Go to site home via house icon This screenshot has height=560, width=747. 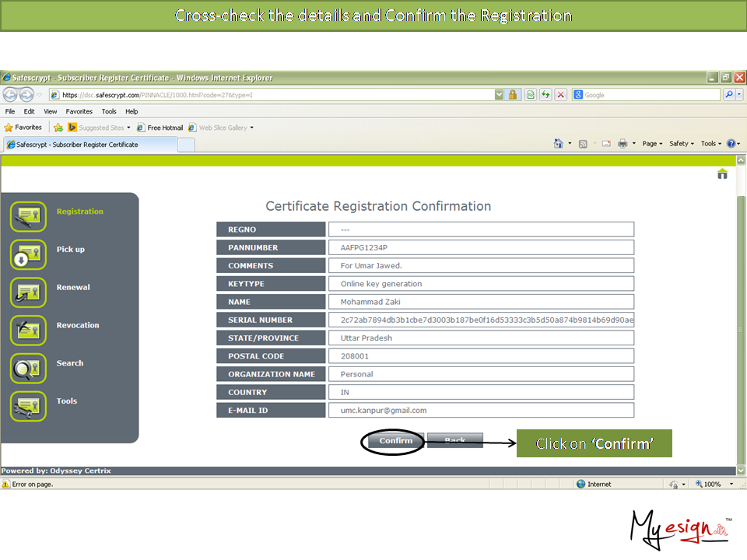pyautogui.click(x=722, y=174)
